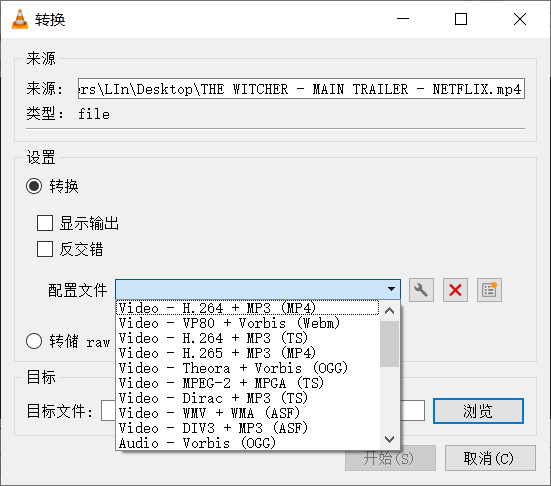Viewport: 551px width, 486px height.
Task: Choose Video - Dirac + MP3 (TS)
Action: 248,398
